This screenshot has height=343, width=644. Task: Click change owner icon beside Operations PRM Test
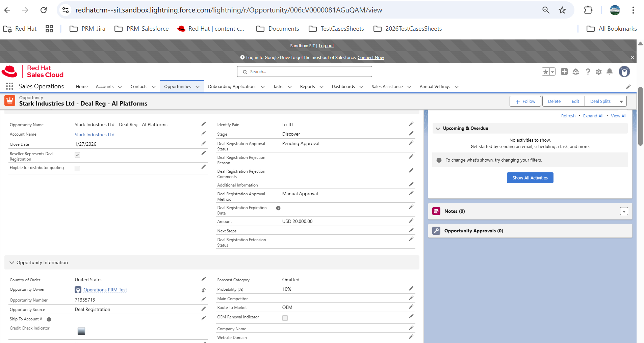coord(203,290)
